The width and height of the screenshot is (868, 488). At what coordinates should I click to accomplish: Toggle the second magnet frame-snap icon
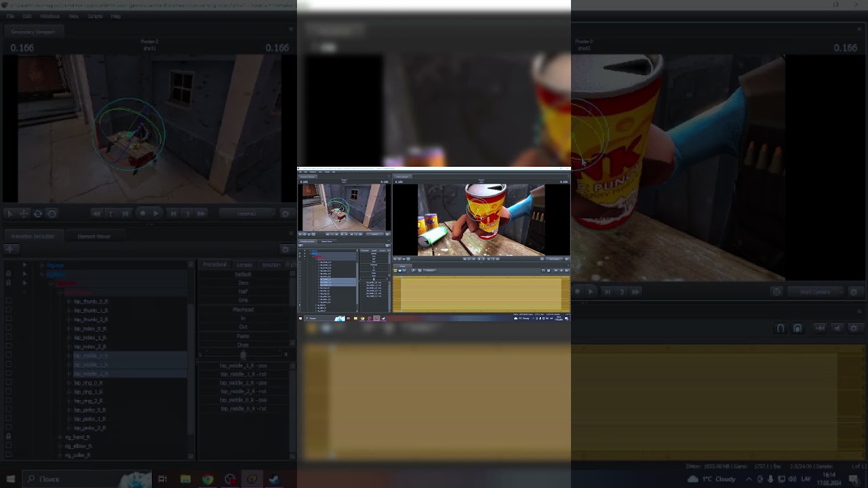(797, 328)
